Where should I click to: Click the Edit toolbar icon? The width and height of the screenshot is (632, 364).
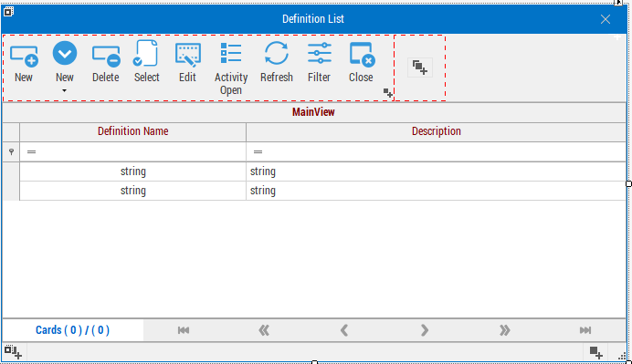pyautogui.click(x=188, y=55)
